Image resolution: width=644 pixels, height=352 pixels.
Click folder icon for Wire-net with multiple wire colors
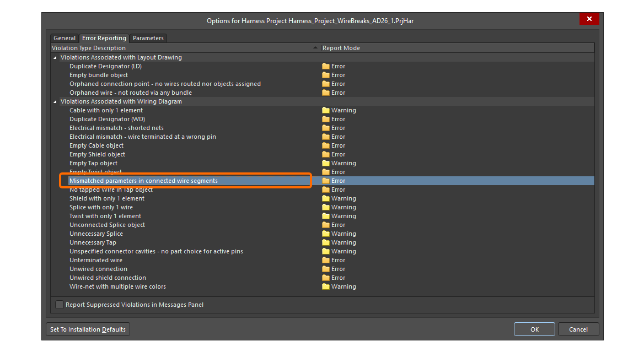(x=326, y=286)
